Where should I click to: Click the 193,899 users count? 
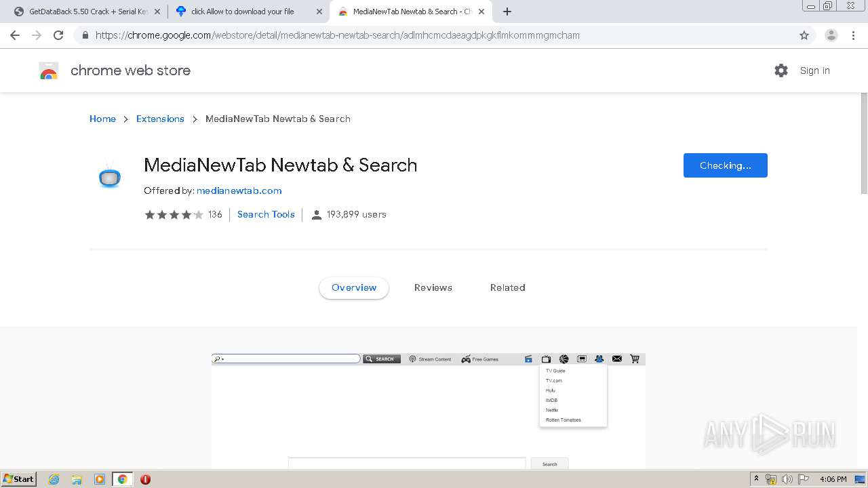[x=357, y=214]
